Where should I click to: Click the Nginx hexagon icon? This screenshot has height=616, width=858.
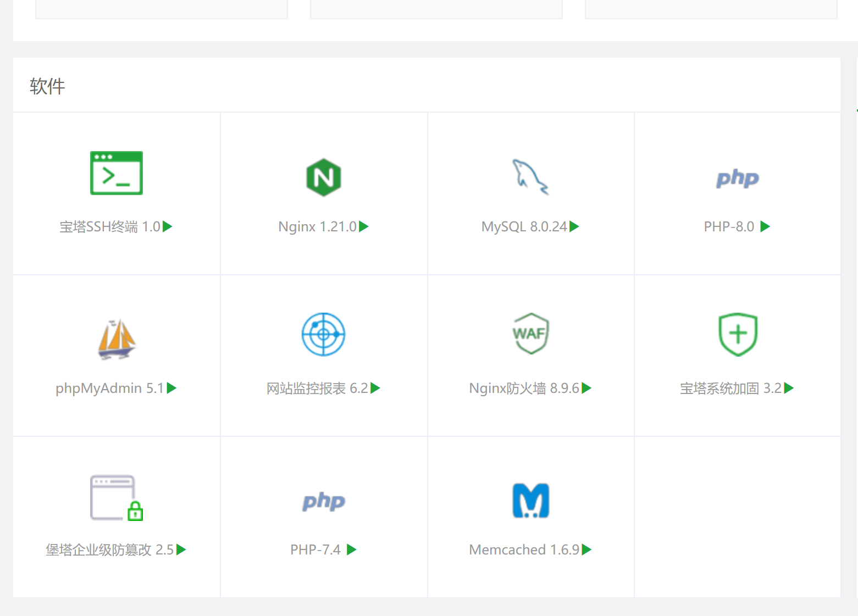324,177
